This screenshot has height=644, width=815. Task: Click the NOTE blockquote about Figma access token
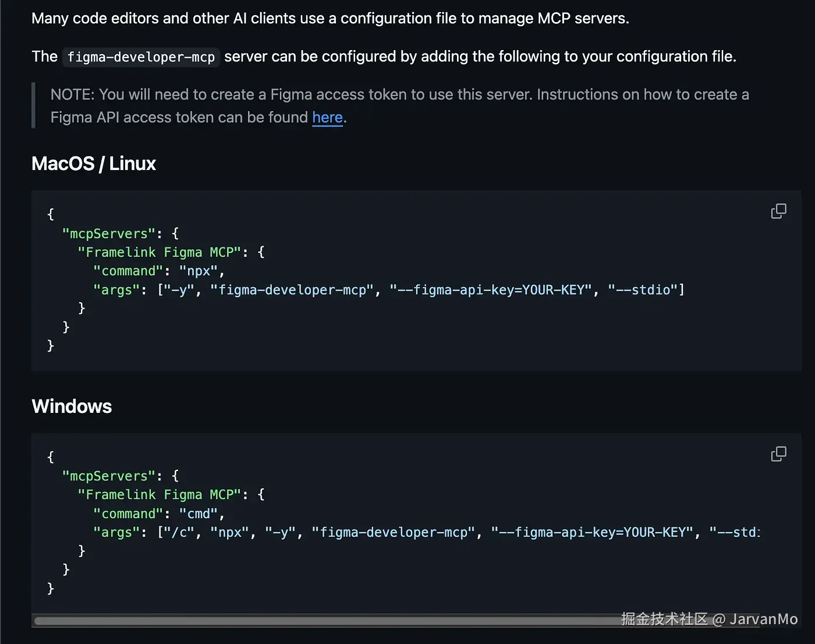[399, 106]
